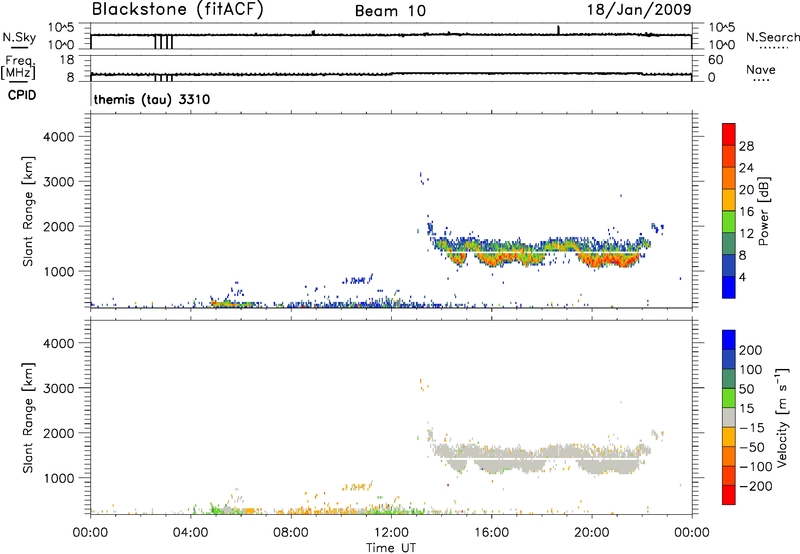Click the '10^5' left tick of noise panel

coord(62,27)
